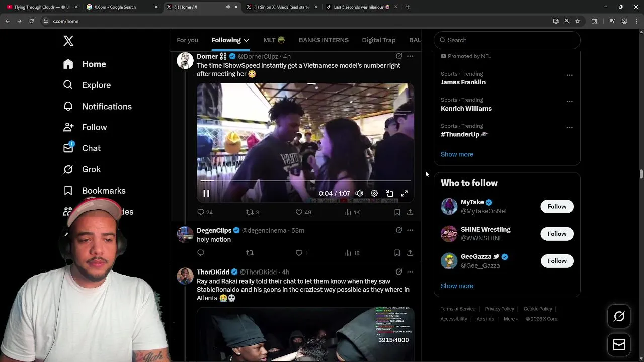
Task: Pause the iShowSpeed video
Action: (206, 194)
